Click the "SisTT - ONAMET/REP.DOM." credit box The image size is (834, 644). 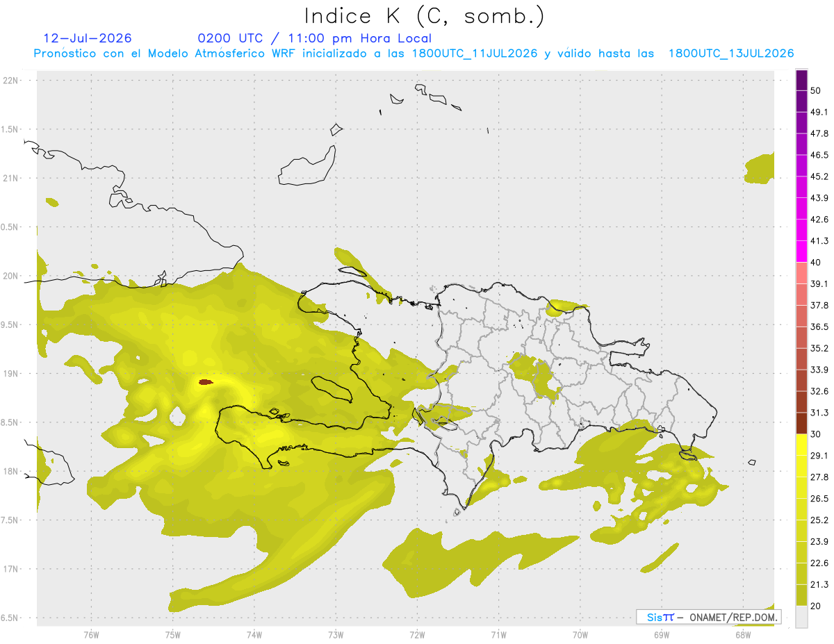click(709, 617)
